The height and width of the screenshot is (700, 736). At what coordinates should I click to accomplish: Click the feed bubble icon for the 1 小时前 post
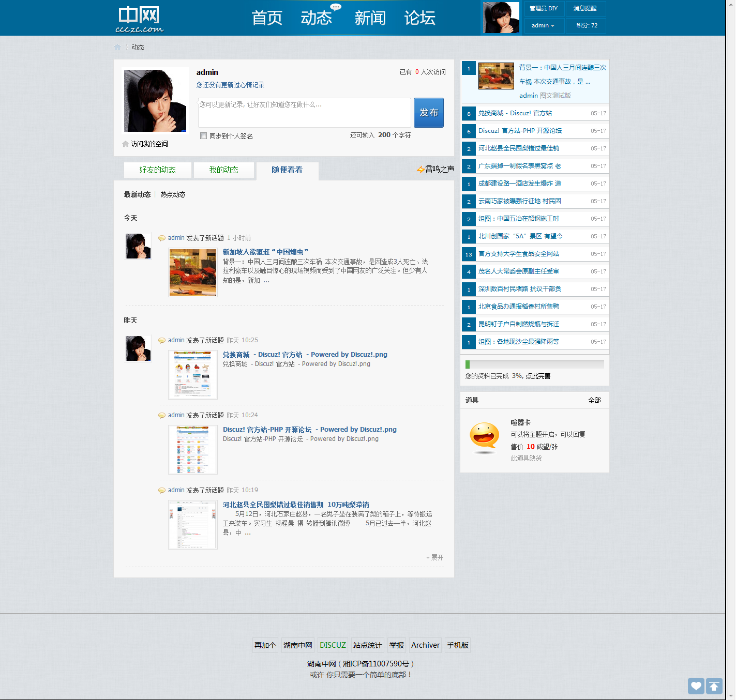(162, 238)
